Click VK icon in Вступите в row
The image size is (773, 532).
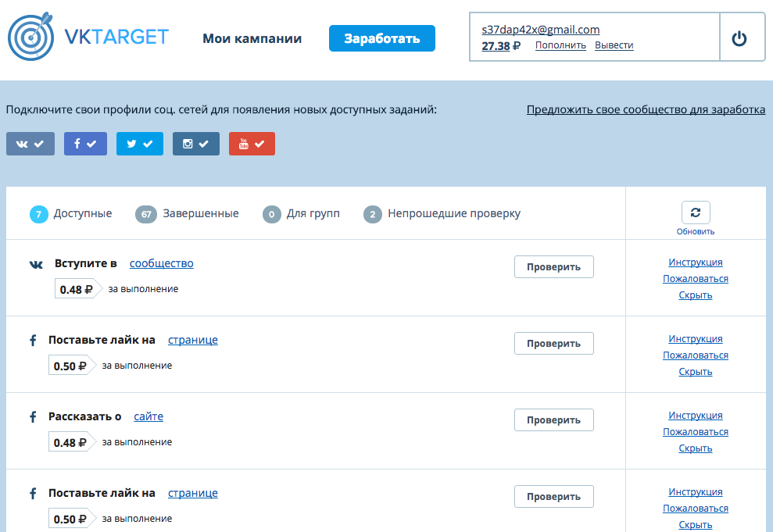36,265
